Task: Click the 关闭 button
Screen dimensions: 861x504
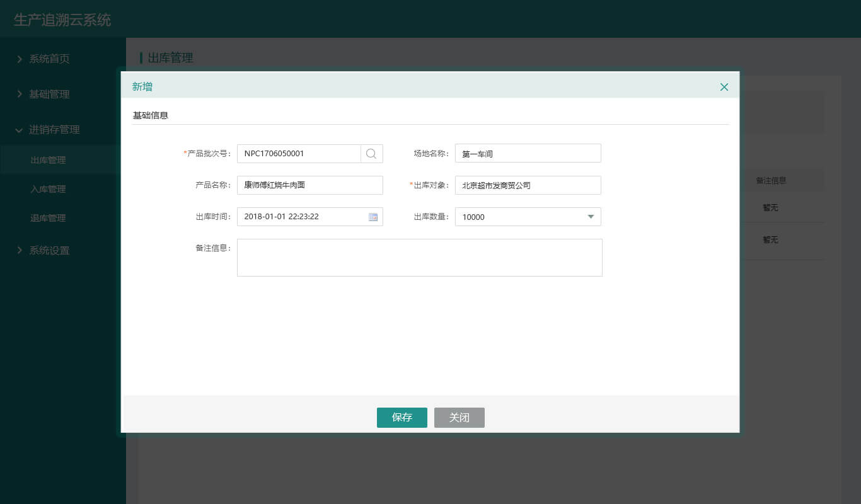Action: [459, 418]
